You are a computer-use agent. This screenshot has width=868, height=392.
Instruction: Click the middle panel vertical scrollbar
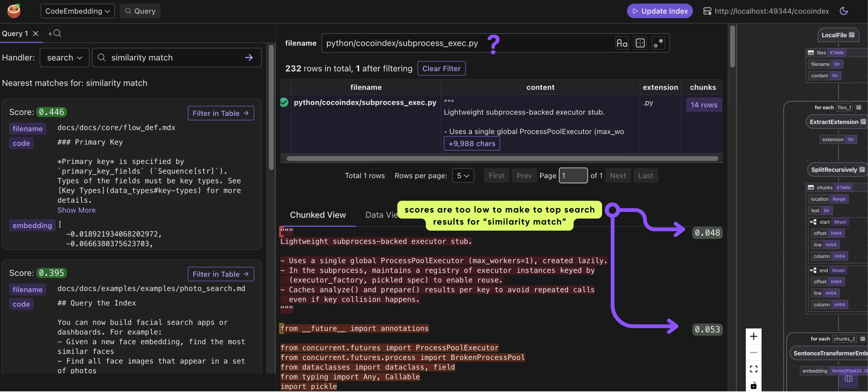pos(732,46)
